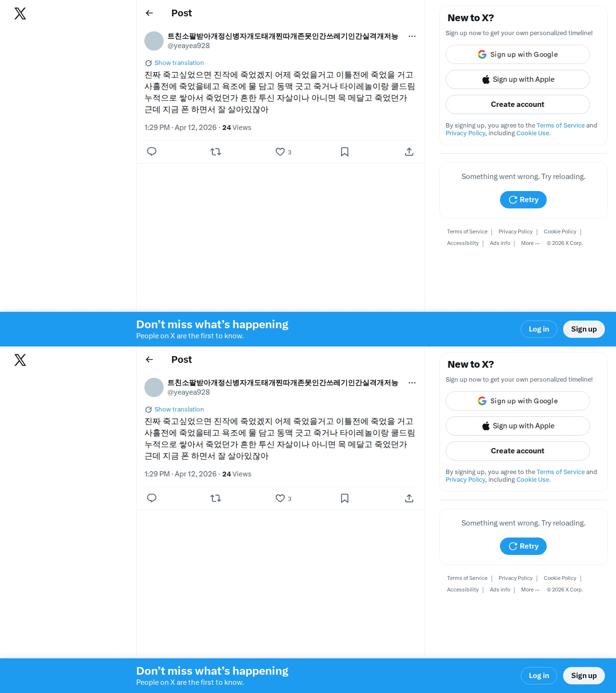
Task: Expand the More footer link in the upper sidebar
Action: pos(530,243)
